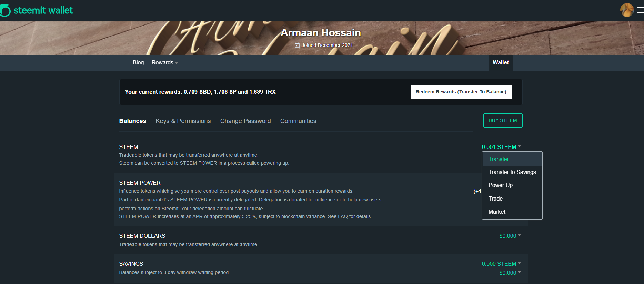Image resolution: width=644 pixels, height=284 pixels.
Task: Select Transfer to Savings option
Action: [x=512, y=172]
